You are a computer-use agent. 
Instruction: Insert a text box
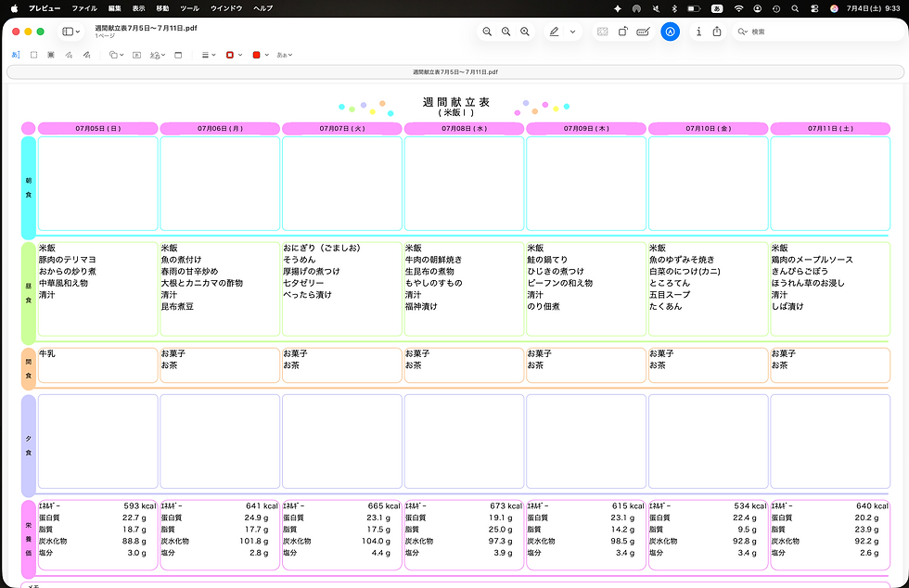pyautogui.click(x=137, y=55)
